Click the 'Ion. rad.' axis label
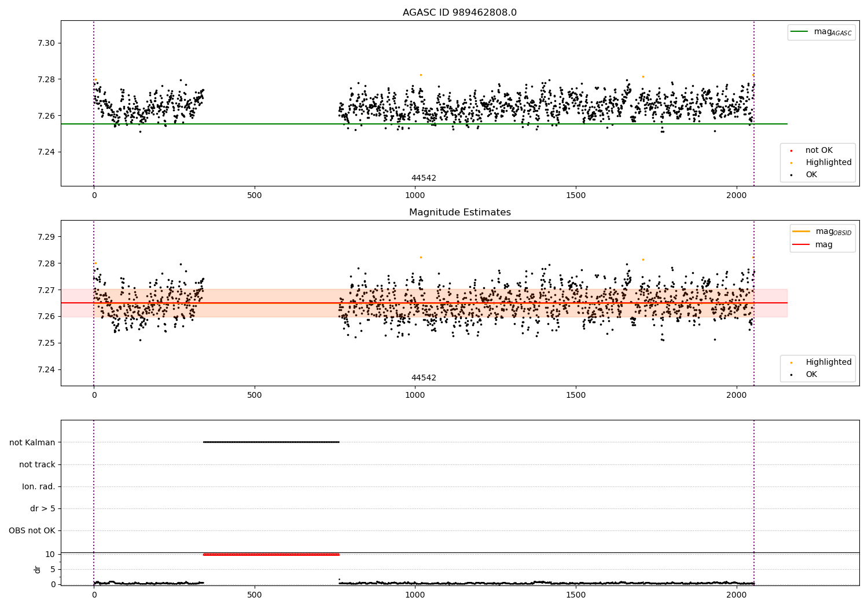868x608 pixels. [x=39, y=486]
